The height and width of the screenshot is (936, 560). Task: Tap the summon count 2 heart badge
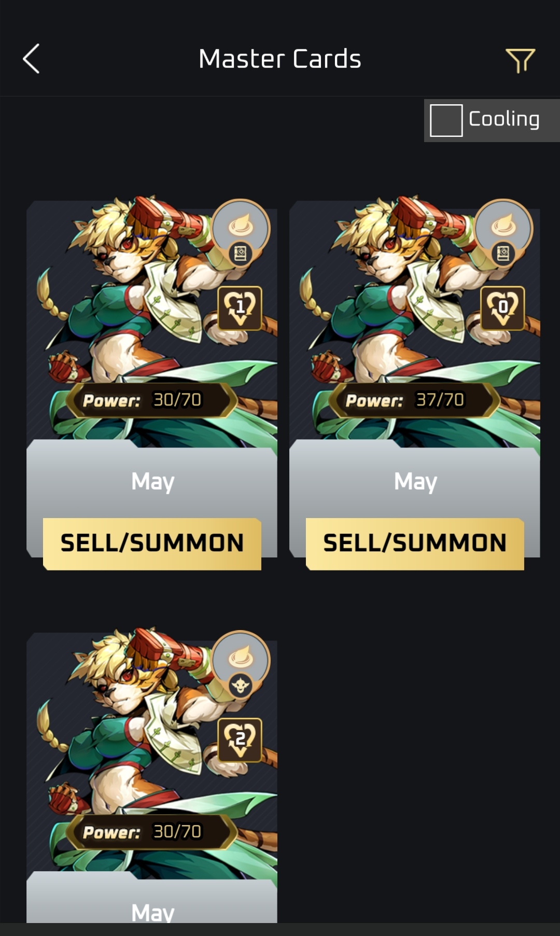[240, 740]
